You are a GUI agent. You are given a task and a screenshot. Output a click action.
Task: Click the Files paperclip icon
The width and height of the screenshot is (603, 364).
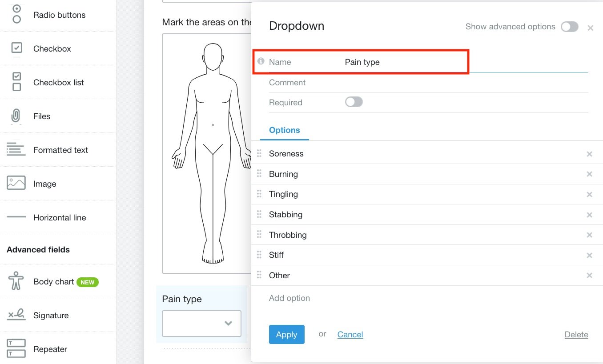(x=16, y=116)
